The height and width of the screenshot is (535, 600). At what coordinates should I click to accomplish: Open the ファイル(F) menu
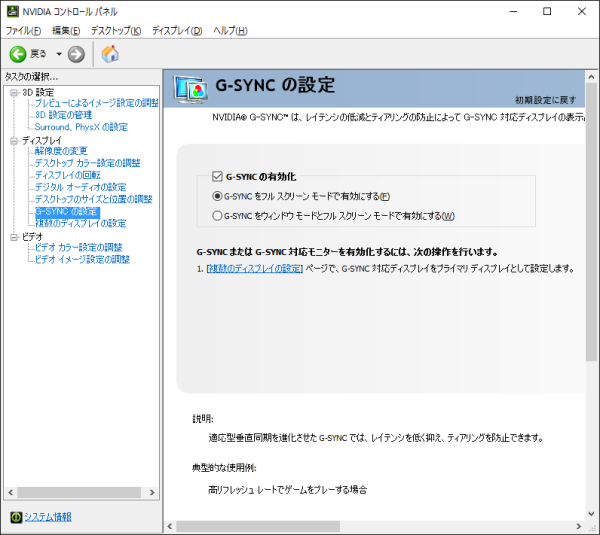[x=23, y=31]
